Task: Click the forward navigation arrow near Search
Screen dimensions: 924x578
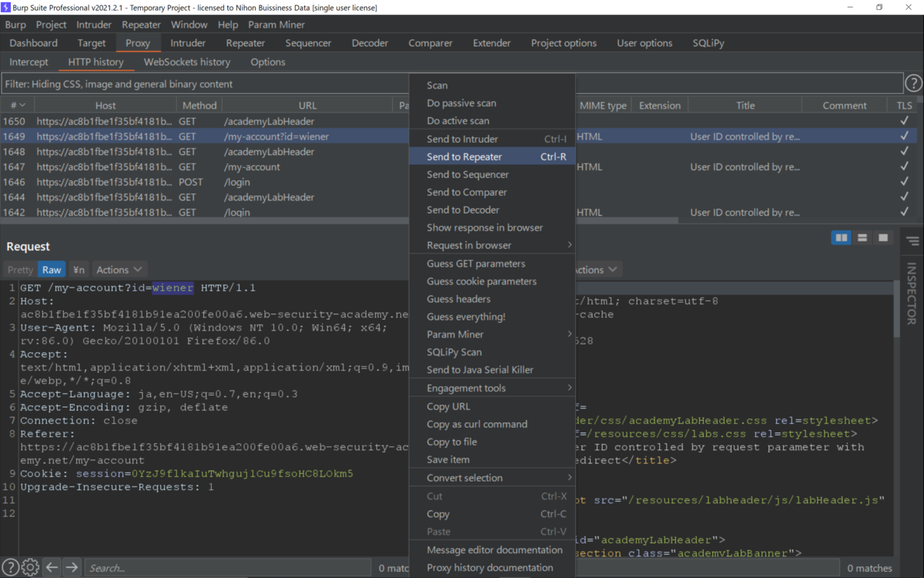Action: point(71,567)
